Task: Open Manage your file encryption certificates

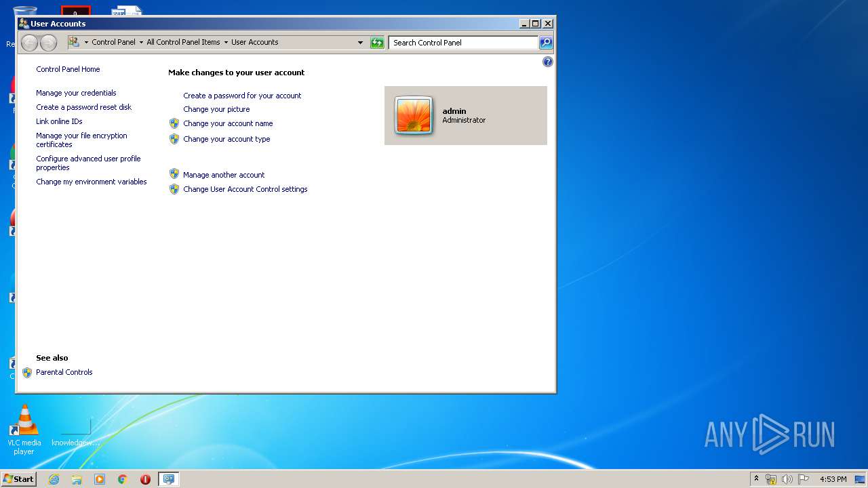Action: pos(81,140)
